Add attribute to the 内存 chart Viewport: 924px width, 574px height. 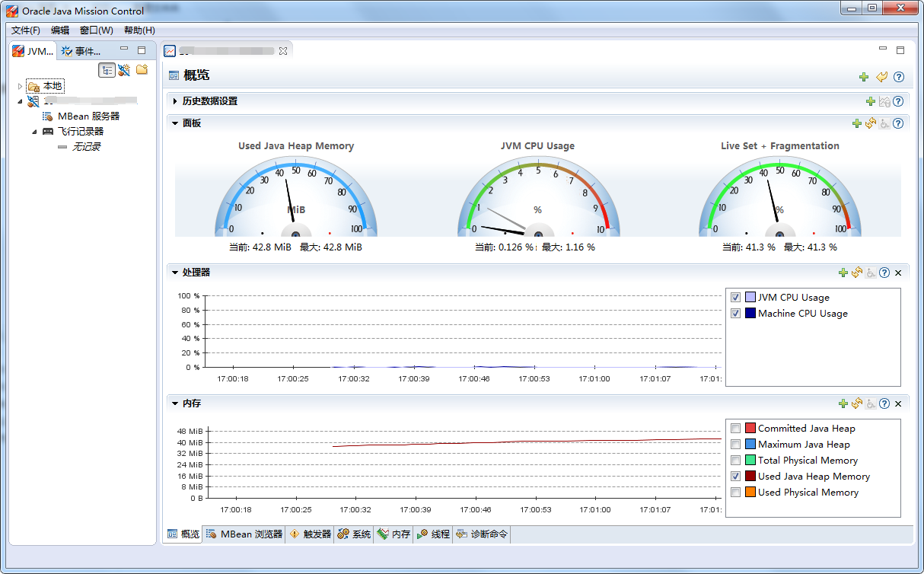(x=843, y=403)
